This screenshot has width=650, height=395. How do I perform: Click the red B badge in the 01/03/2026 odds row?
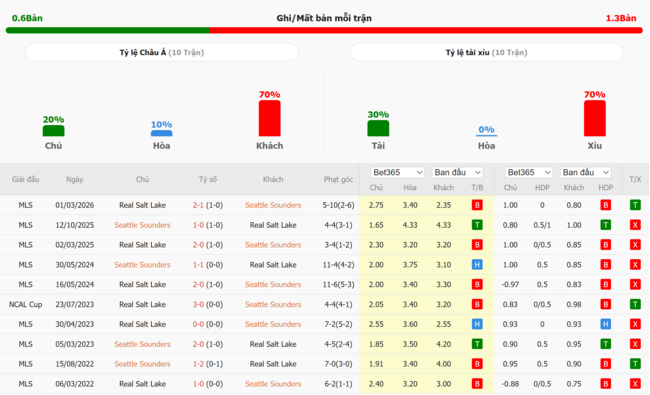tap(477, 205)
